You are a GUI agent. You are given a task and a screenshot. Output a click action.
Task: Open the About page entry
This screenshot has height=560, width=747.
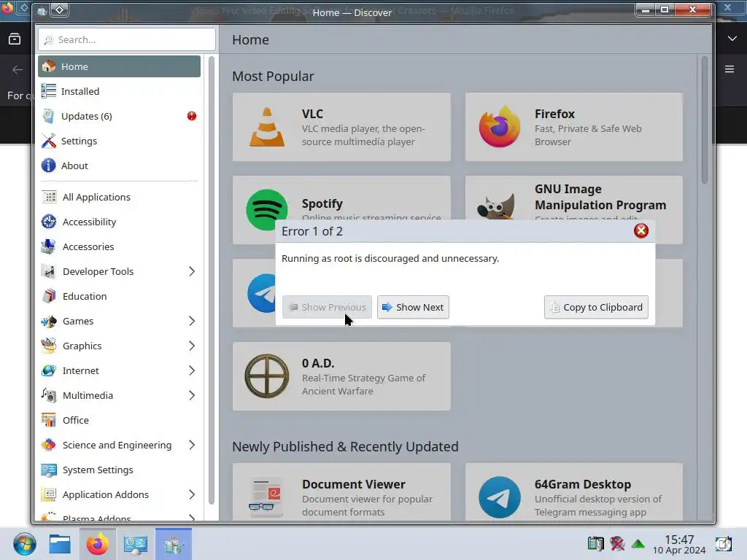point(119,166)
